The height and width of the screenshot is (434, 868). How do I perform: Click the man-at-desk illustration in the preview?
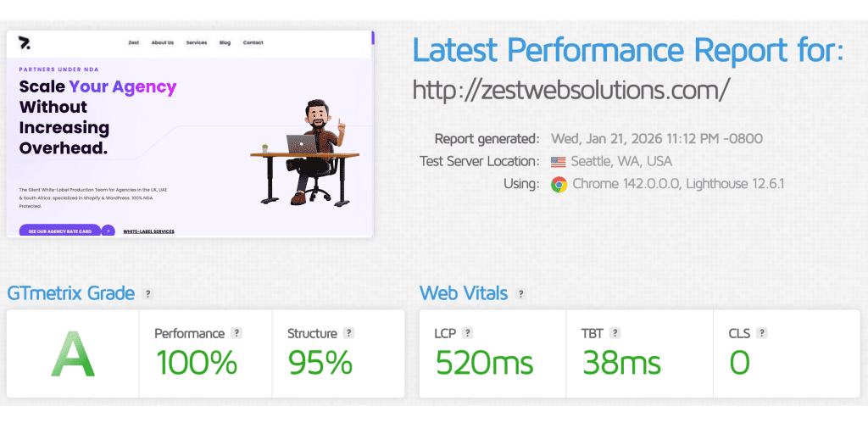click(301, 153)
